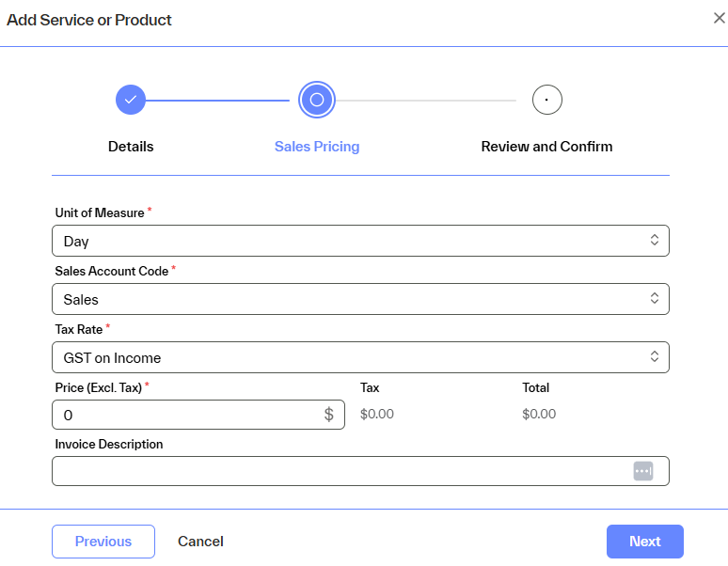Image resolution: width=728 pixels, height=566 pixels.
Task: Click into the Invoice Description text field
Action: (x=339, y=471)
